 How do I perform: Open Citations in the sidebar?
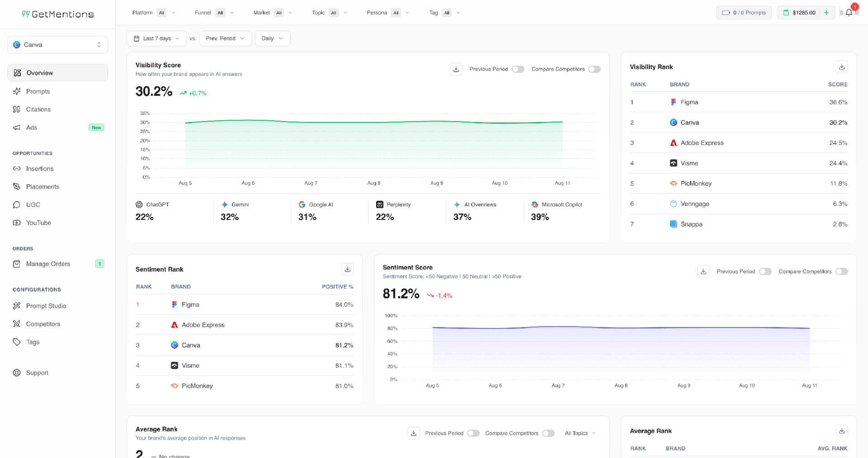(x=57, y=109)
